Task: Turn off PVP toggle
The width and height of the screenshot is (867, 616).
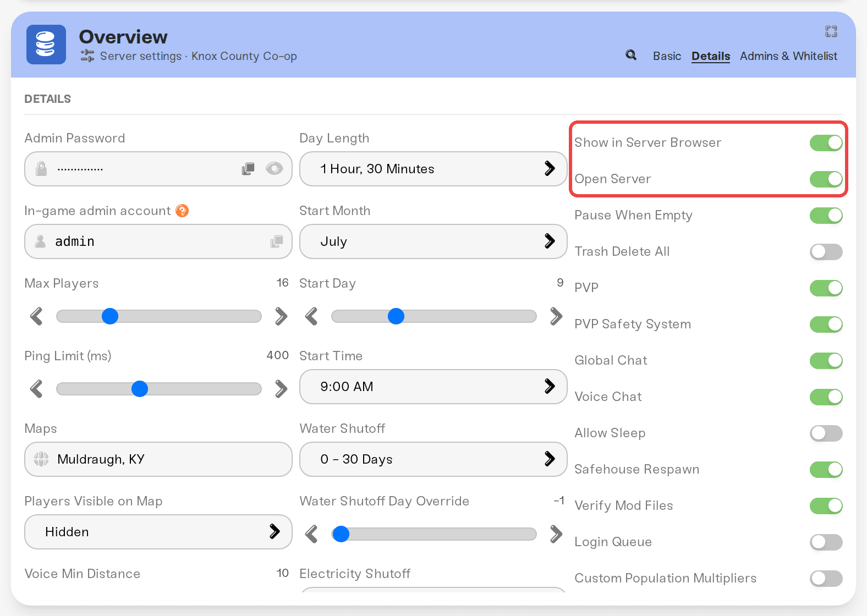Action: coord(826,288)
